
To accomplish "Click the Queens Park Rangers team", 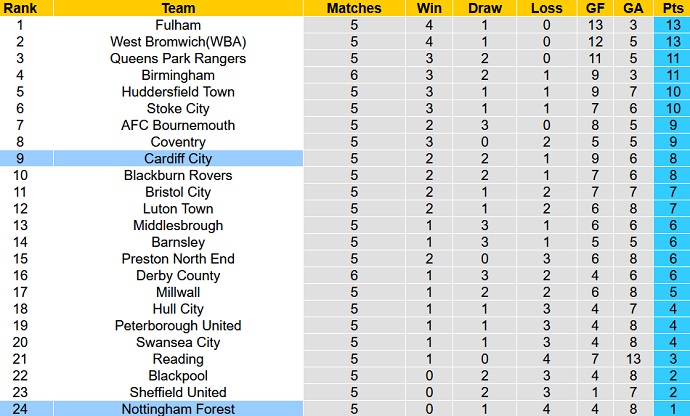I will point(178,58).
